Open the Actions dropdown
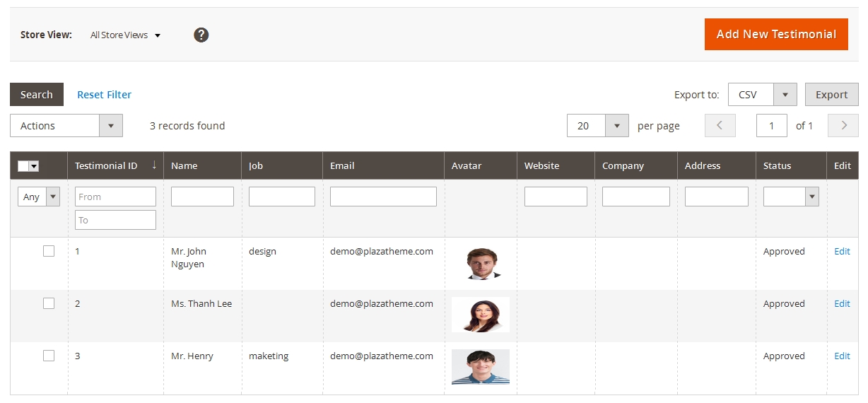Viewport: 868px width, 403px height. click(x=66, y=126)
